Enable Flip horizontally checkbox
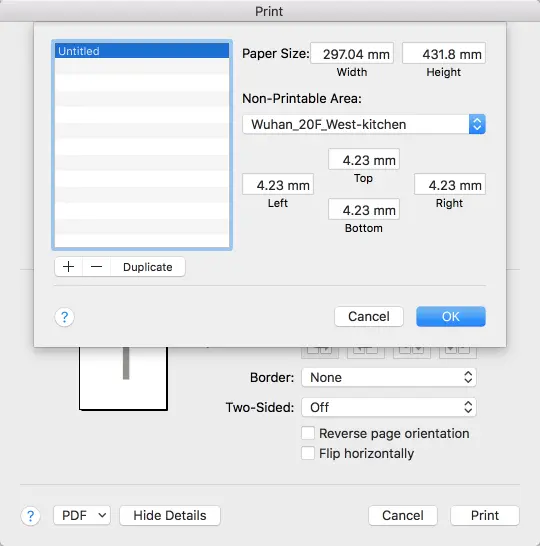 pyautogui.click(x=308, y=453)
